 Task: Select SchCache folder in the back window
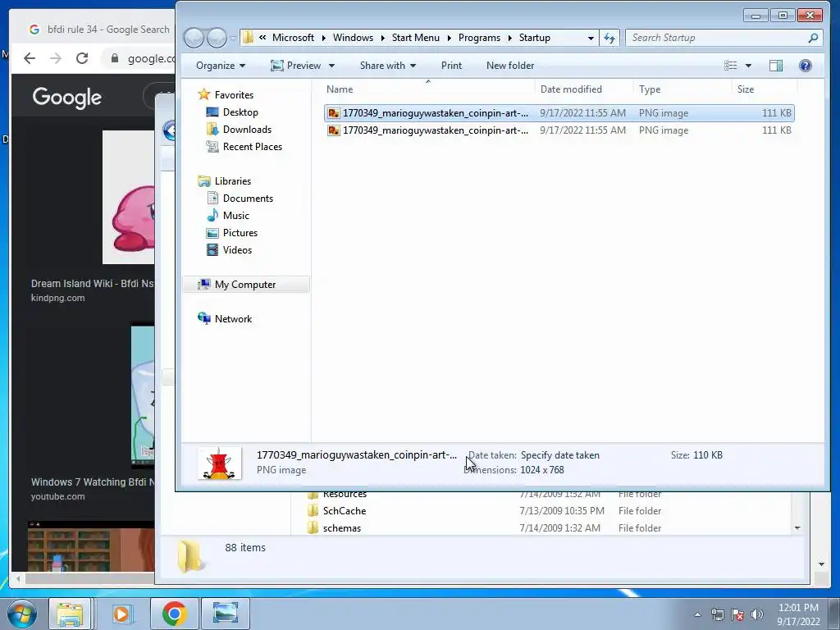click(345, 511)
